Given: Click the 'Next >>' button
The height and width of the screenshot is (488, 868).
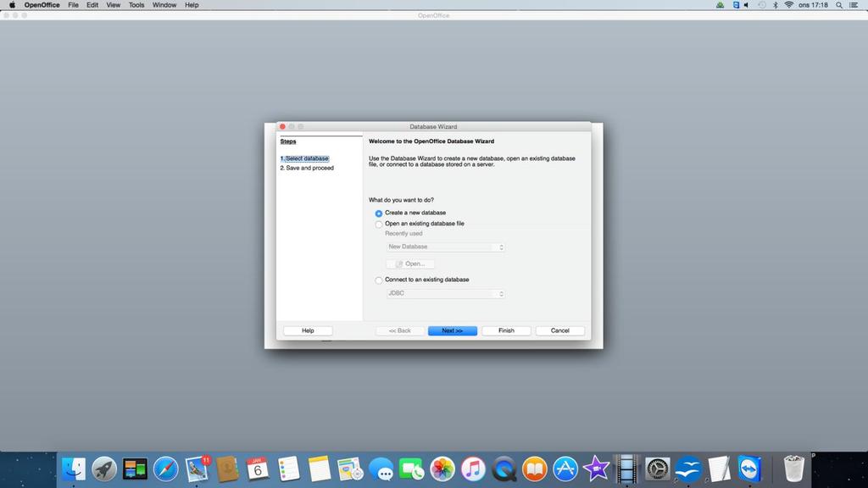Looking at the screenshot, I should pyautogui.click(x=453, y=331).
